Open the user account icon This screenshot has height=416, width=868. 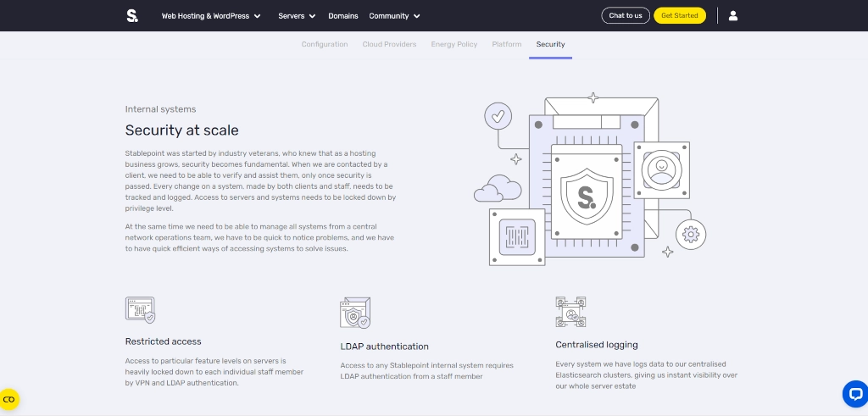pyautogui.click(x=733, y=15)
